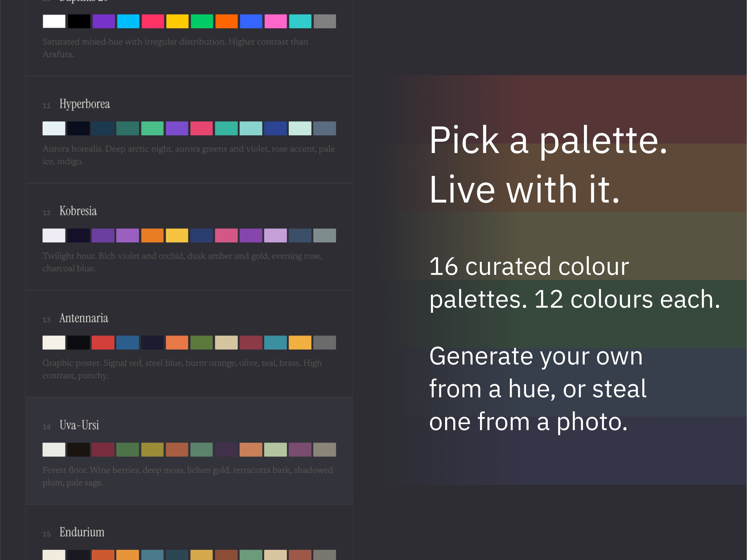Open the Endurium palette heading
The width and height of the screenshot is (747, 560).
click(x=82, y=532)
